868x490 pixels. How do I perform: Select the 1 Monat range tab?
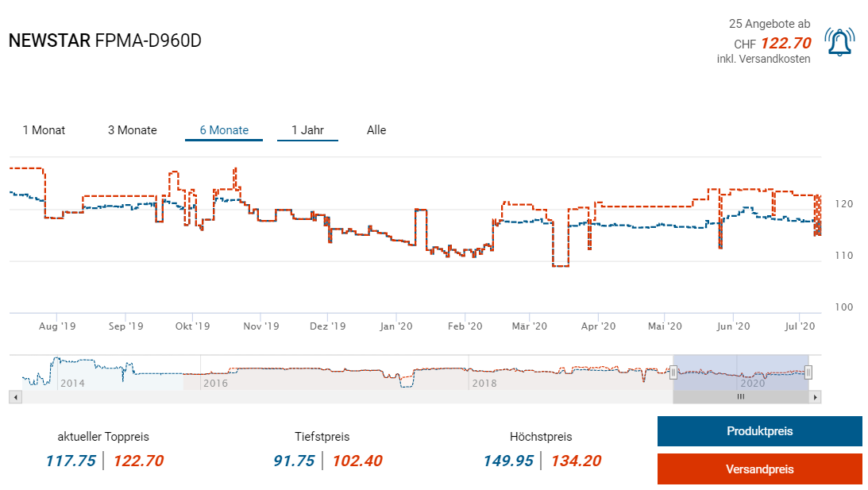44,130
